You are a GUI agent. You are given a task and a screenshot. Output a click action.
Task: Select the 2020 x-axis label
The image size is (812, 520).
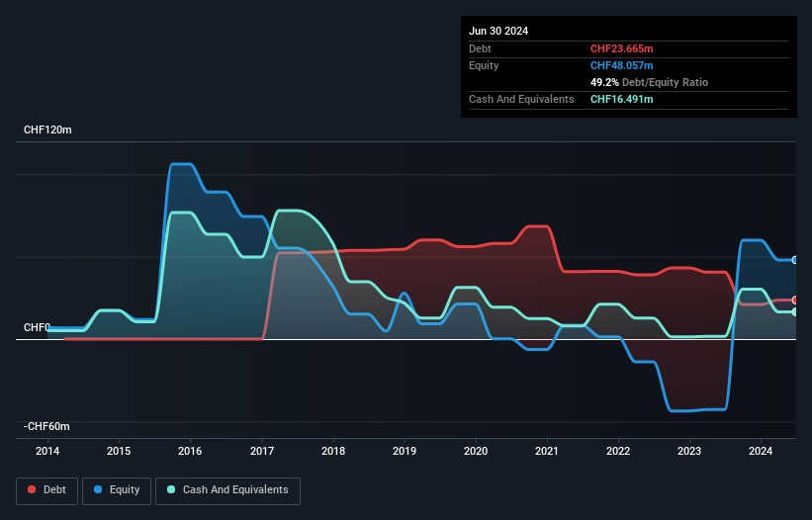click(476, 451)
